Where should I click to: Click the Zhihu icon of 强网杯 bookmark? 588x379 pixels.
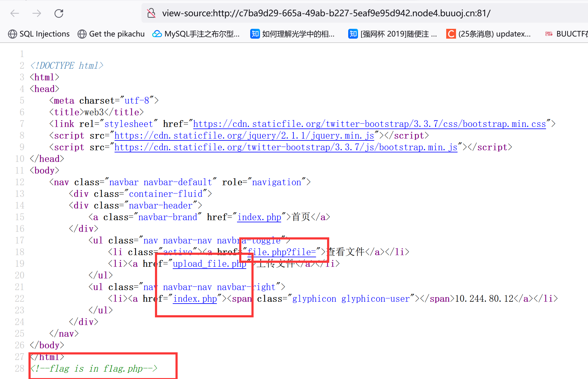(x=353, y=34)
